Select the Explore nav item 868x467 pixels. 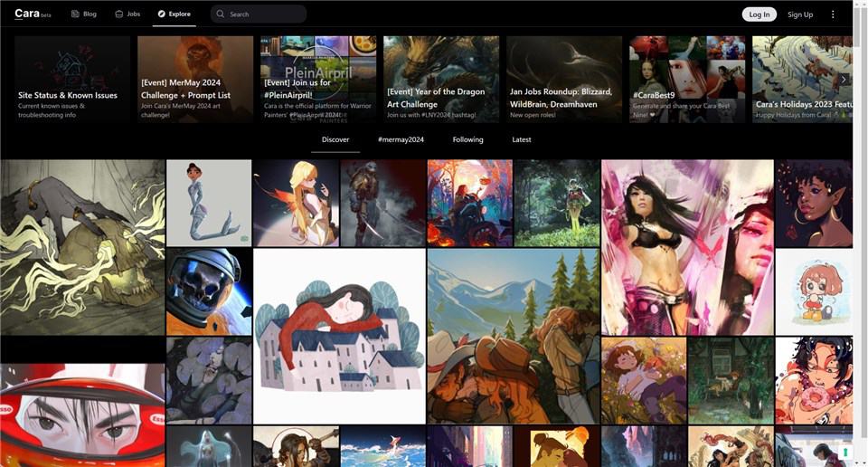coord(174,14)
